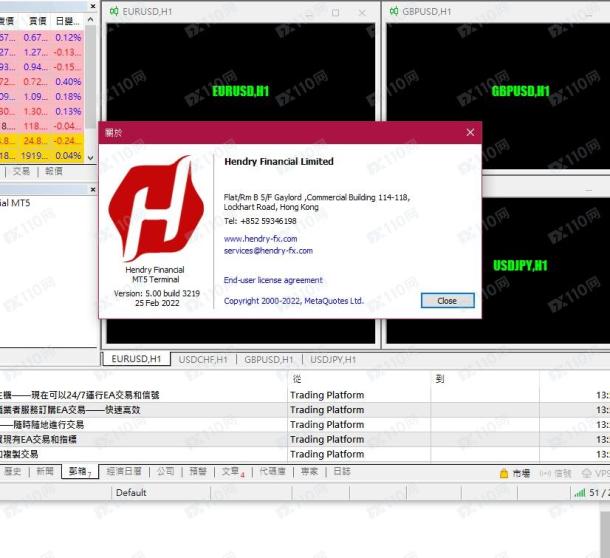Viewport: 610px width, 558px height.
Task: Click the 從 column header
Action: (297, 379)
